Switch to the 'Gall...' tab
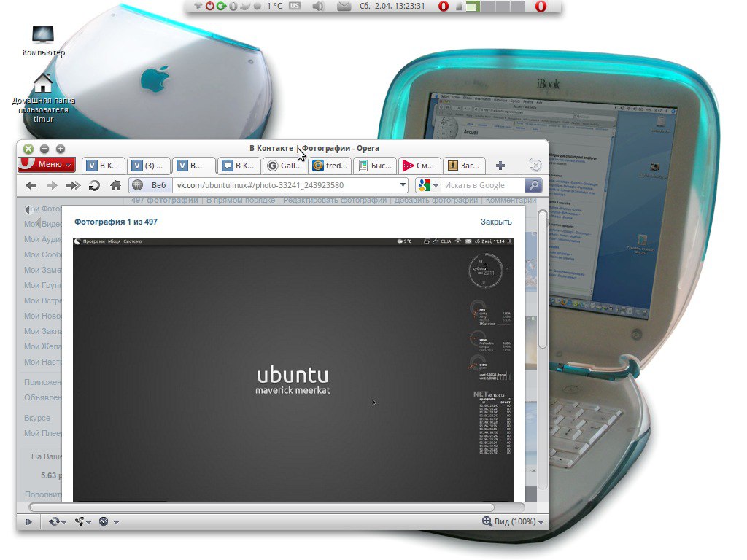Viewport: 747px width, 560px height. [x=285, y=166]
